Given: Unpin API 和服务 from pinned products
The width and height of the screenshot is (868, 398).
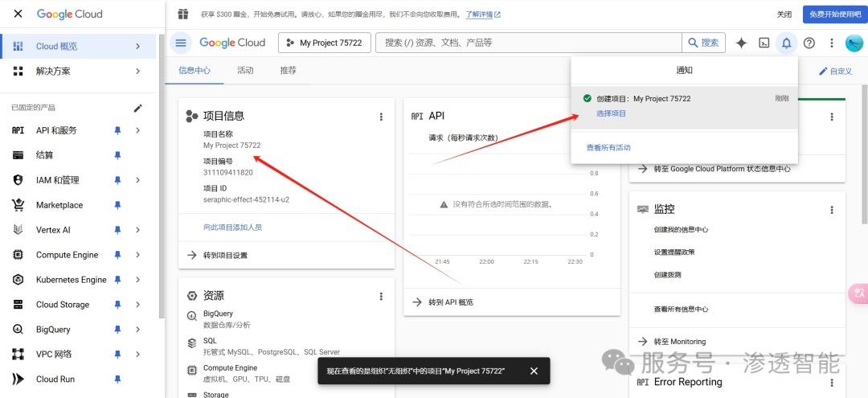Looking at the screenshot, I should [x=117, y=130].
